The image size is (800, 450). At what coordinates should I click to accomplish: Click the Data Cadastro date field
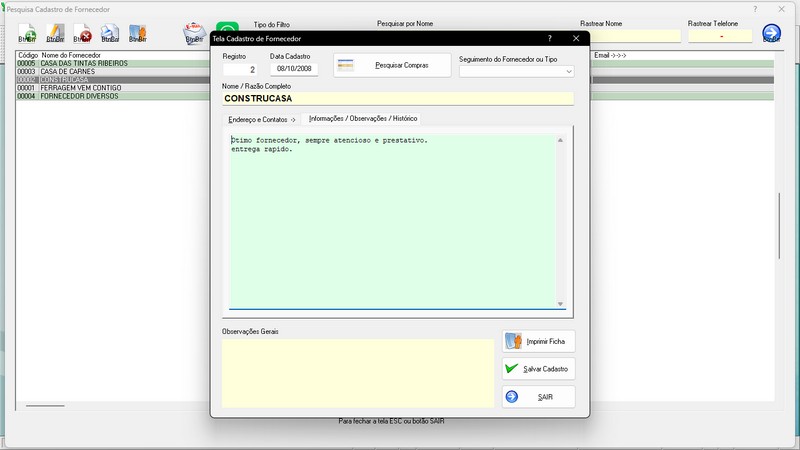tap(294, 69)
